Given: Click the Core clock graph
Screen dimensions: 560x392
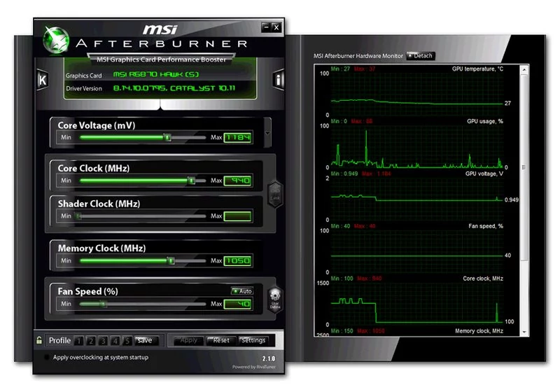Looking at the screenshot, I should click(x=416, y=304).
